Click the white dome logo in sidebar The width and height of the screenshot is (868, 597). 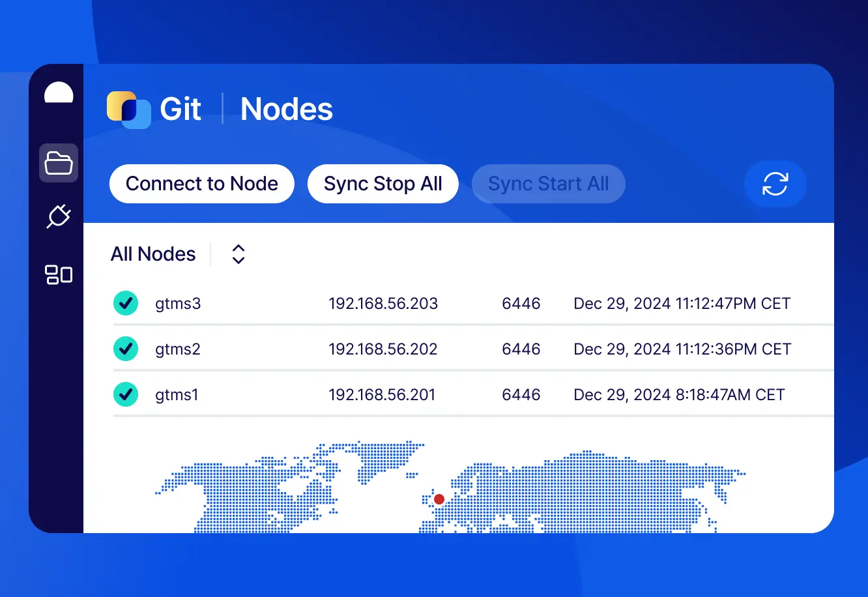(x=59, y=93)
